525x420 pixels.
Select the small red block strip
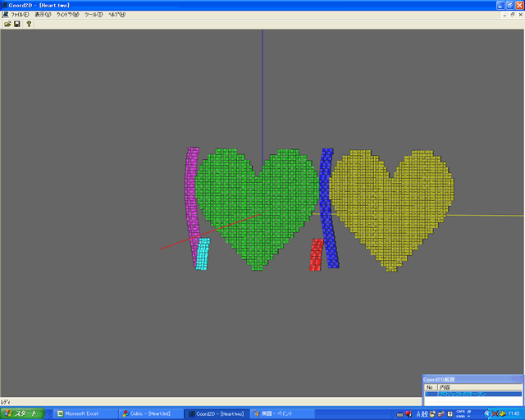tap(316, 255)
